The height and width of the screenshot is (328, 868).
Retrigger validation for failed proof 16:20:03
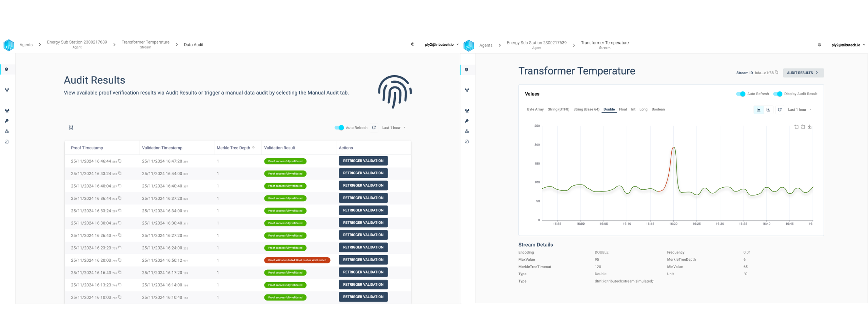363,260
